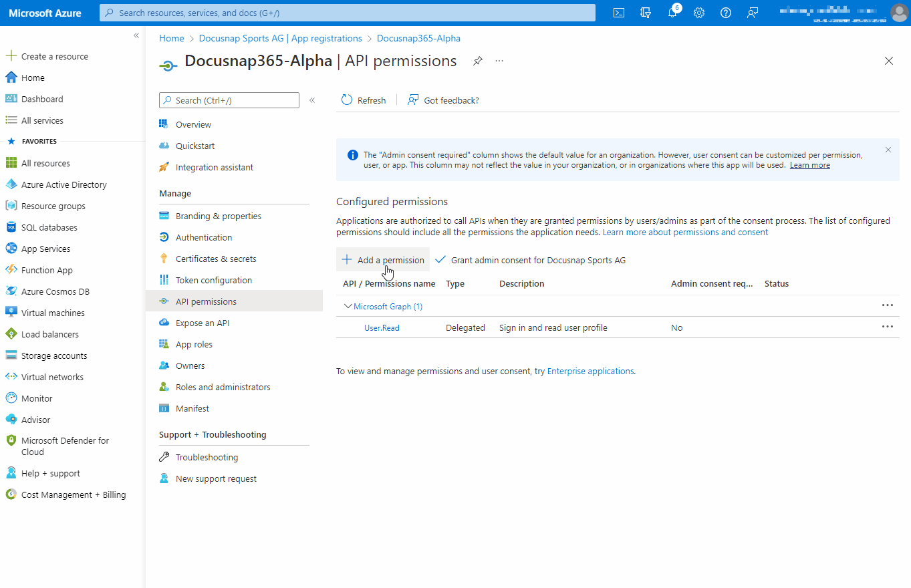
Task: Open Virtual machines from the sidebar
Action: [53, 312]
